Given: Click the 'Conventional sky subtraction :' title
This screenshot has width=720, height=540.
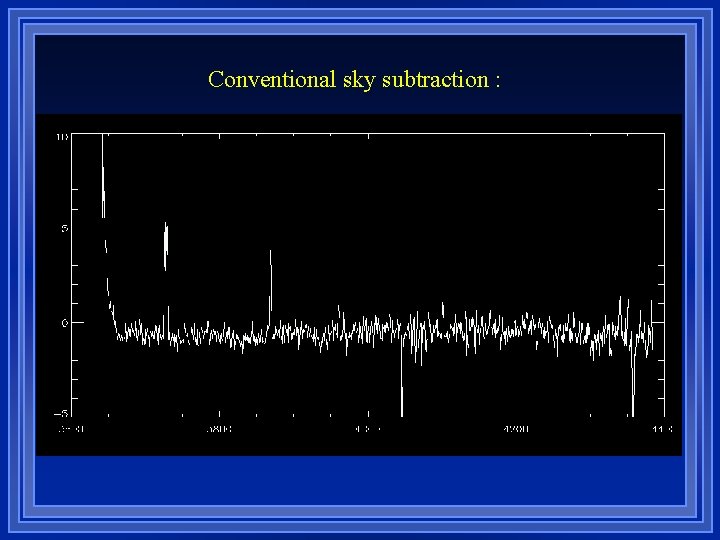Looking at the screenshot, I should (354, 80).
